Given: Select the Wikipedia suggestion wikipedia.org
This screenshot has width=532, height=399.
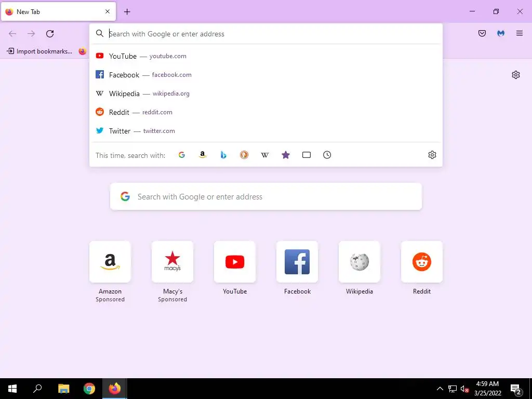Looking at the screenshot, I should pyautogui.click(x=266, y=94).
